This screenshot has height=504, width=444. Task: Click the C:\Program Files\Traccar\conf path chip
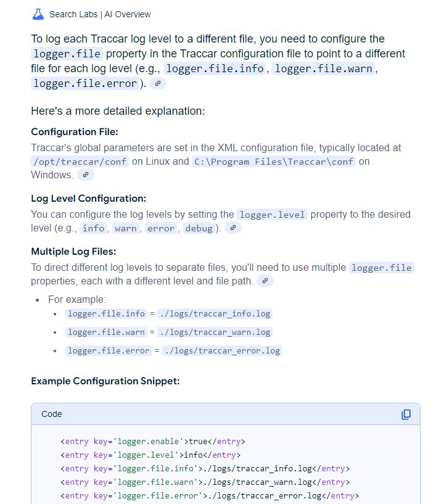click(x=274, y=162)
